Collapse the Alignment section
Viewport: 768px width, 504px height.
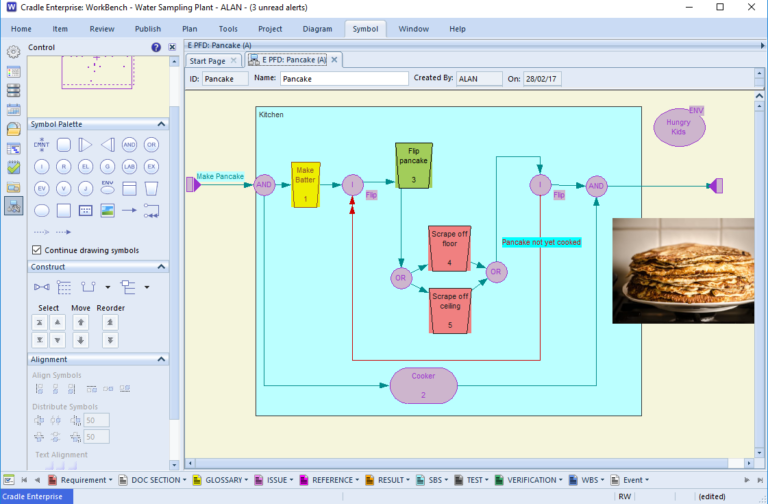point(164,359)
